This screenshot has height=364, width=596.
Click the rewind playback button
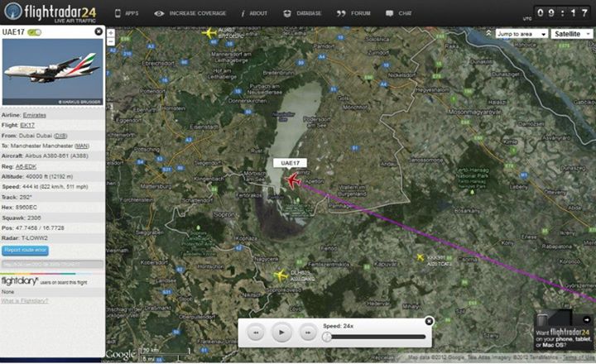tap(256, 333)
